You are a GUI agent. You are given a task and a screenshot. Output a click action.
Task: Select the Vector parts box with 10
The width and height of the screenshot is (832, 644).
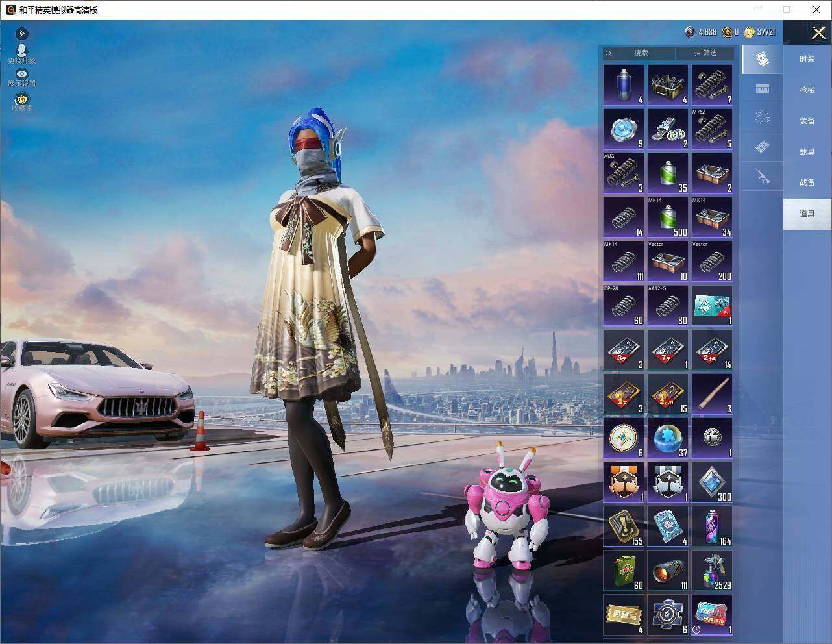point(668,261)
